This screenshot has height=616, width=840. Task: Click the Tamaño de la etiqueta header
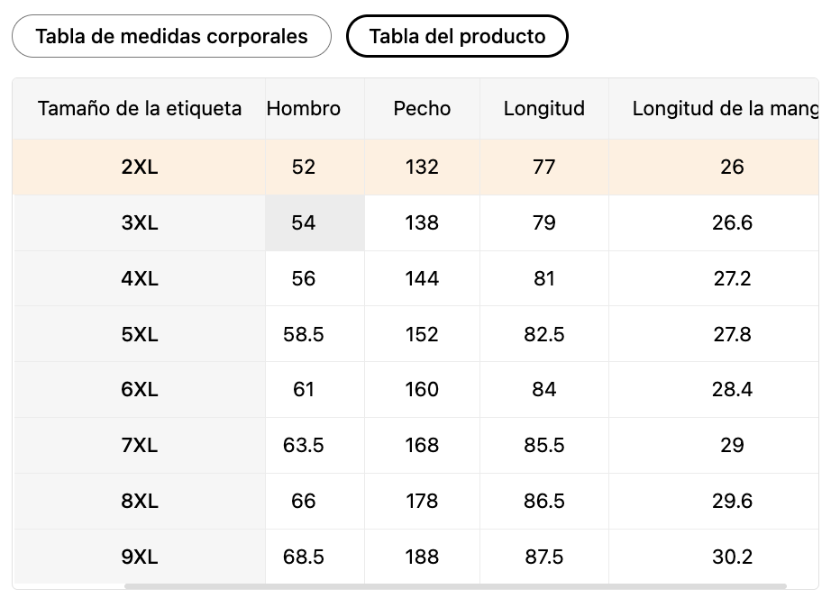(x=140, y=109)
